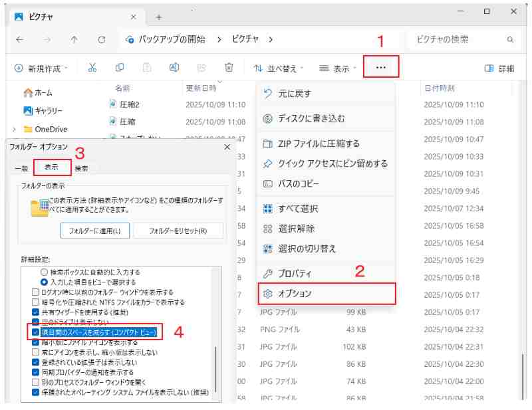532x410 pixels.
Task: Click the search magnifier icon
Action: point(510,40)
